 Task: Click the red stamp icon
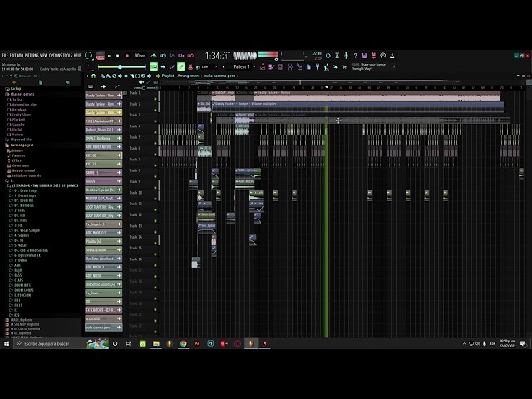point(190,66)
